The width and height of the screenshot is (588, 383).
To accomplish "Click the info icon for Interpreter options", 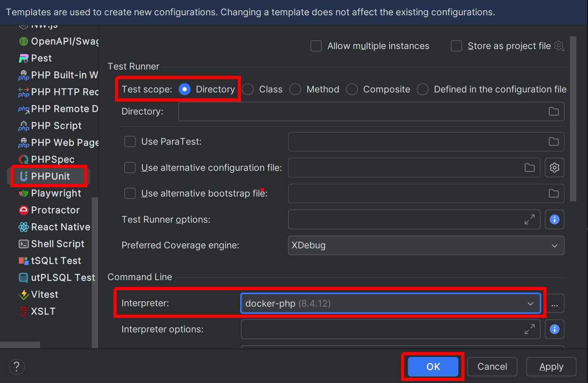I will (554, 329).
